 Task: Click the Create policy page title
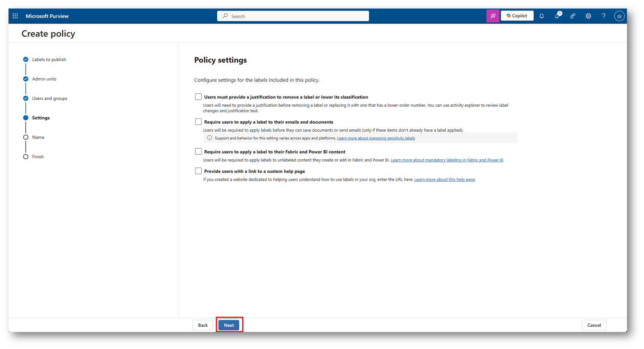click(x=48, y=34)
